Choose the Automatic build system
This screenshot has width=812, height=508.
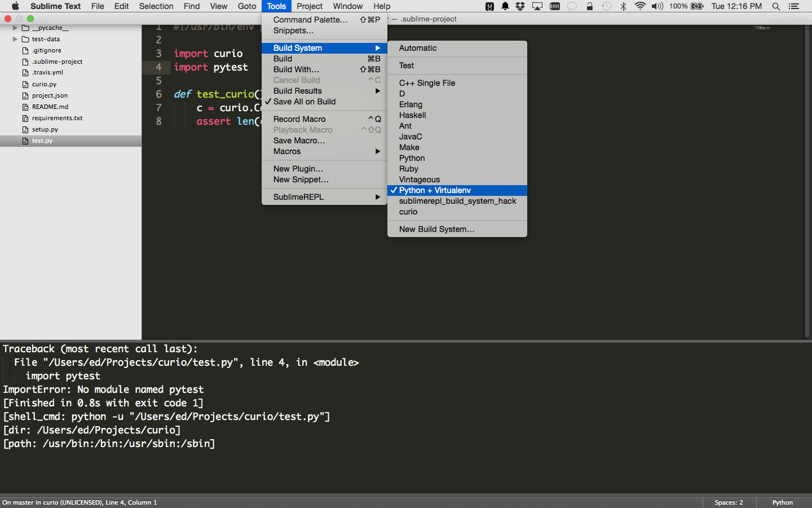point(418,48)
